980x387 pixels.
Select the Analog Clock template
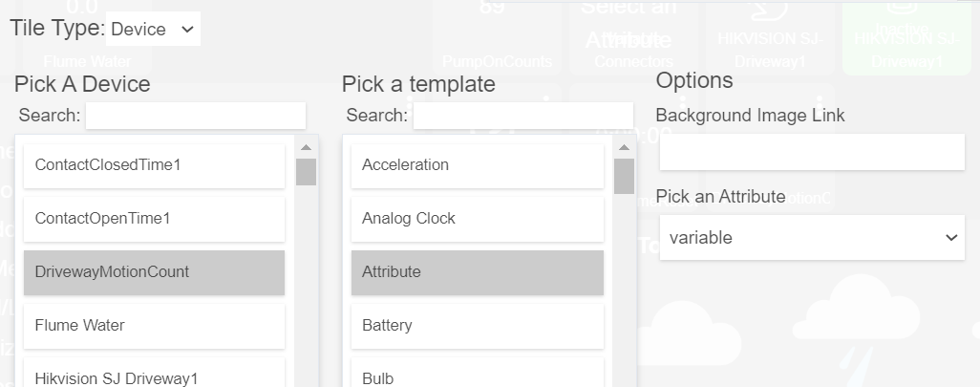(x=478, y=220)
